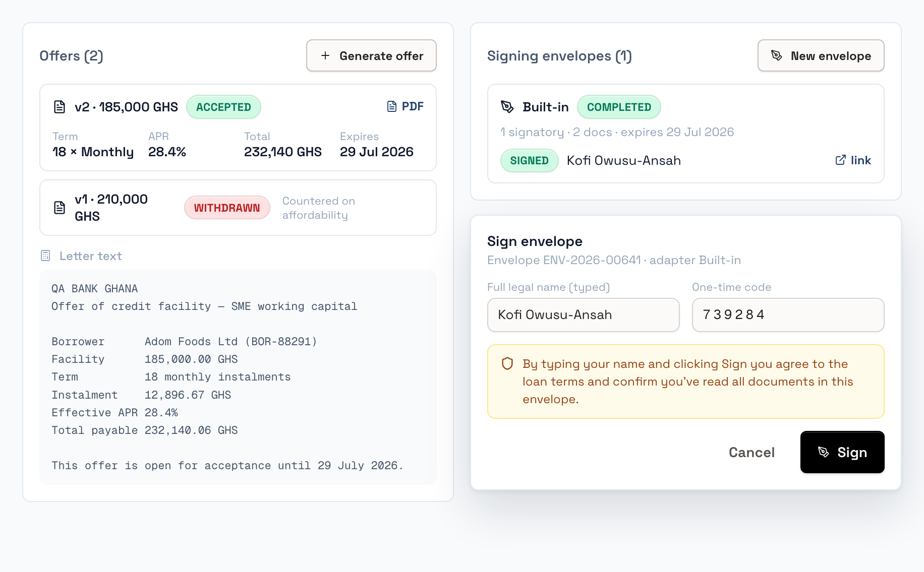Click the pen icon on New envelope
924x572 pixels.
click(777, 55)
